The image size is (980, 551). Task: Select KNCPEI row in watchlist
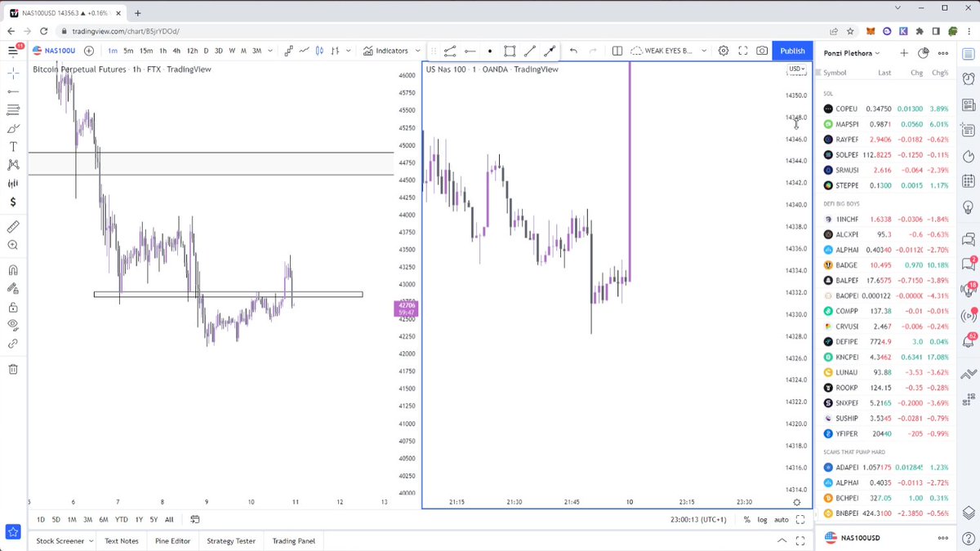[x=886, y=357]
